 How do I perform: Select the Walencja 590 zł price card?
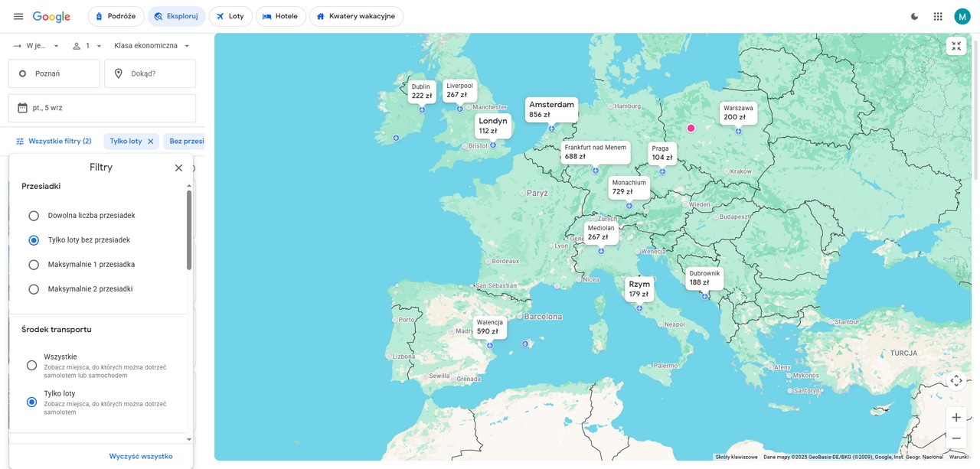point(490,327)
